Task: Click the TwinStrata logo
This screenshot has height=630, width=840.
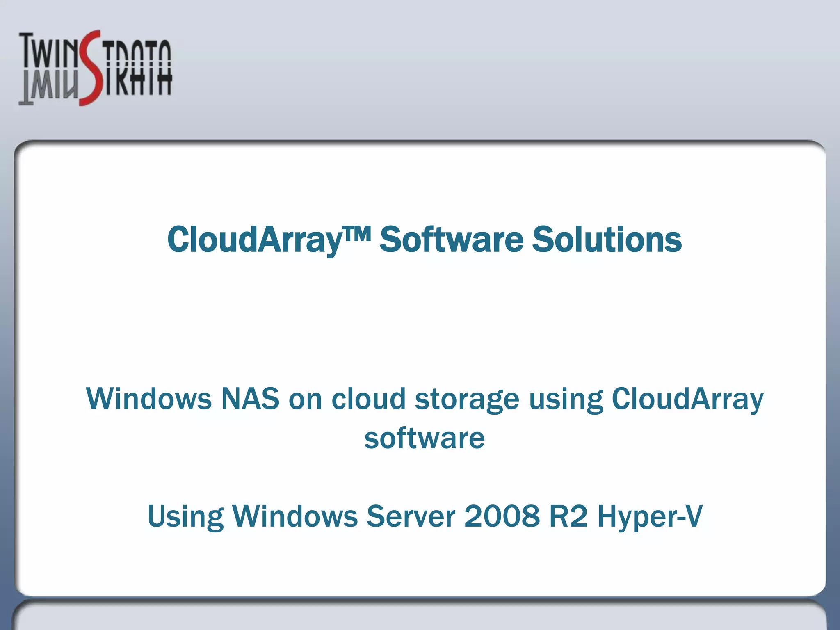Action: pyautogui.click(x=95, y=68)
